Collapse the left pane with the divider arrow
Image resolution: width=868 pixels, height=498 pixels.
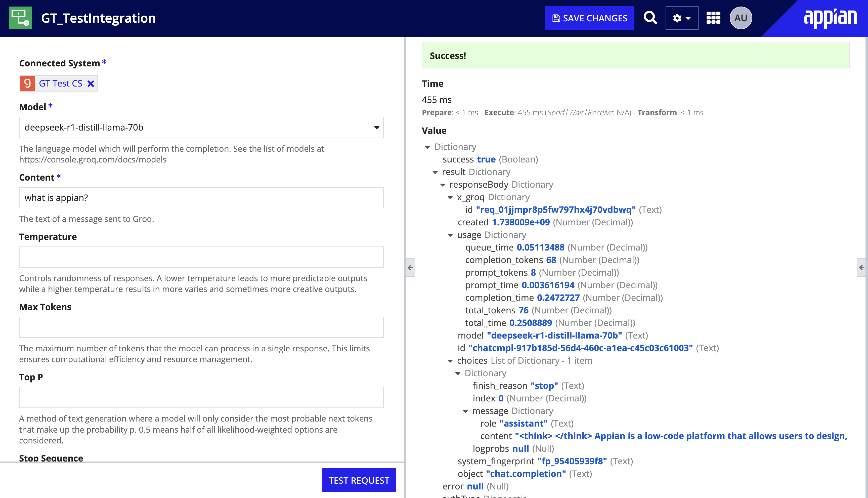[x=411, y=267]
